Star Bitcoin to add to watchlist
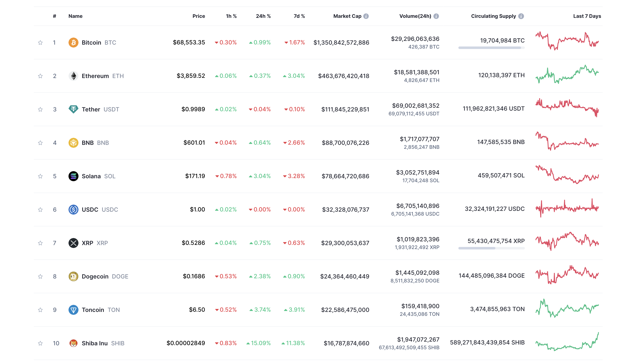Viewport: 644px width, 364px height. [x=40, y=43]
